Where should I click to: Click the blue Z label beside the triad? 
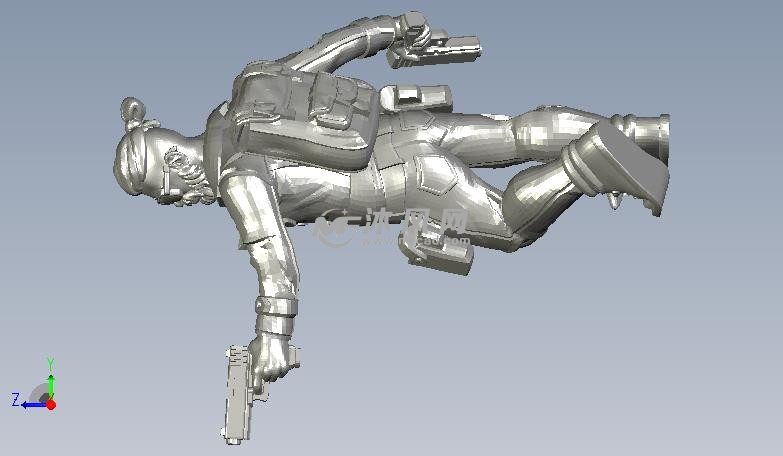tap(16, 400)
